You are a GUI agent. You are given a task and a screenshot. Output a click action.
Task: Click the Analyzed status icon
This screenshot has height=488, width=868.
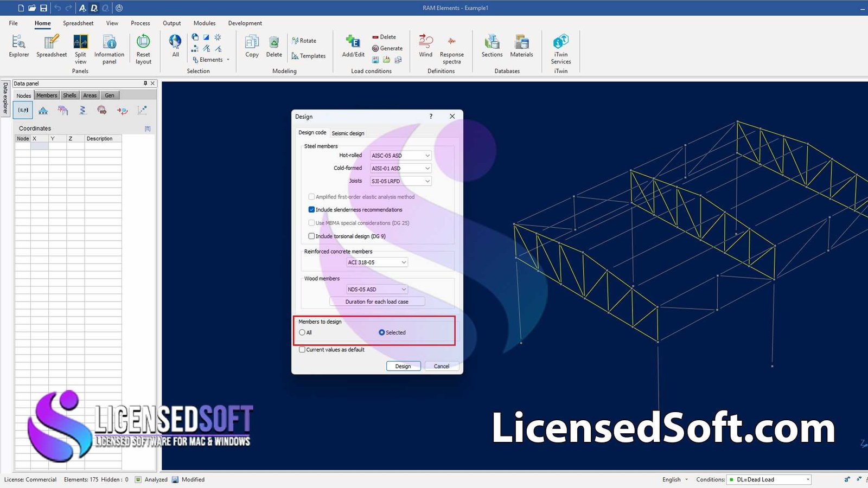click(138, 479)
